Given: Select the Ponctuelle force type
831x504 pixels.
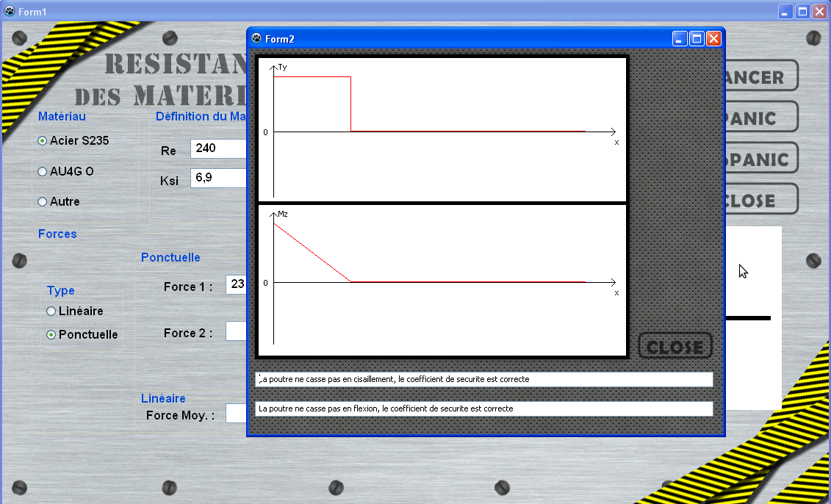Looking at the screenshot, I should click(x=82, y=334).
